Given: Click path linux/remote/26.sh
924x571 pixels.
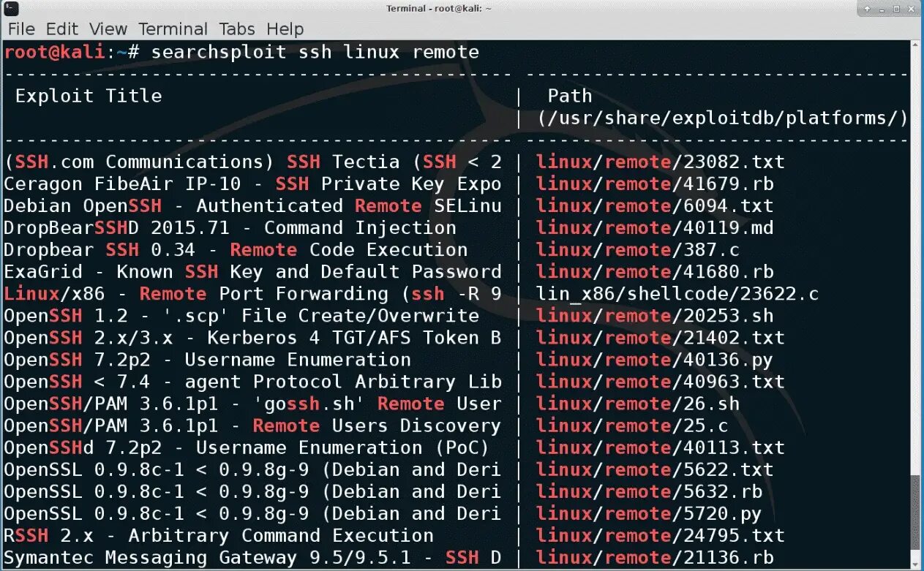Looking at the screenshot, I should [x=638, y=404].
